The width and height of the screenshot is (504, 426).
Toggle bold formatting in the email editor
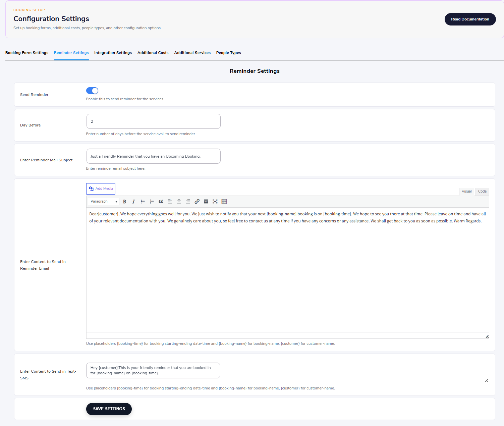(125, 202)
